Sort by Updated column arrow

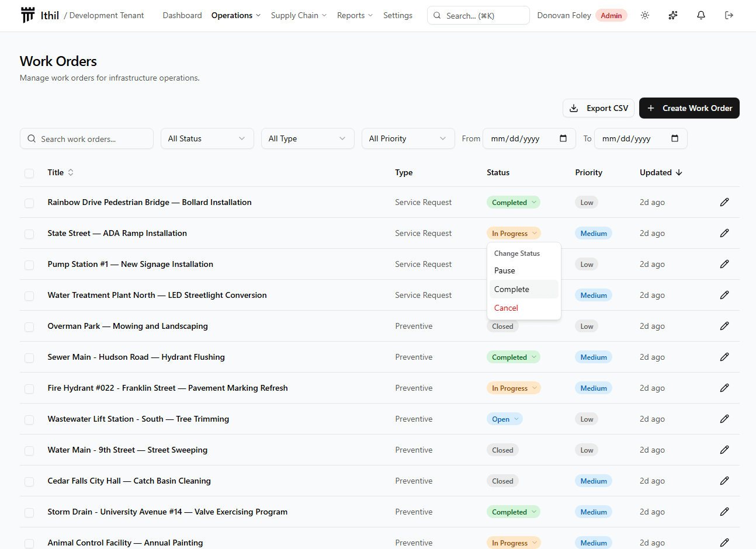click(679, 172)
